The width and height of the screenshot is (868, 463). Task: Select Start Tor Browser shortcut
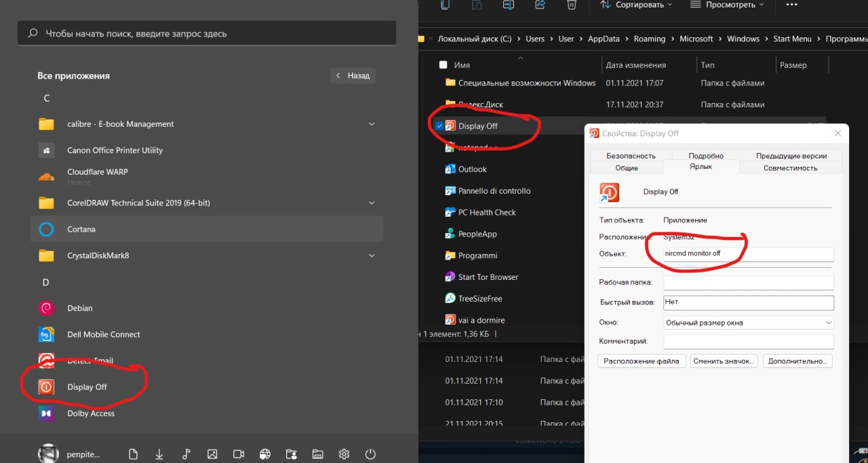click(x=488, y=277)
